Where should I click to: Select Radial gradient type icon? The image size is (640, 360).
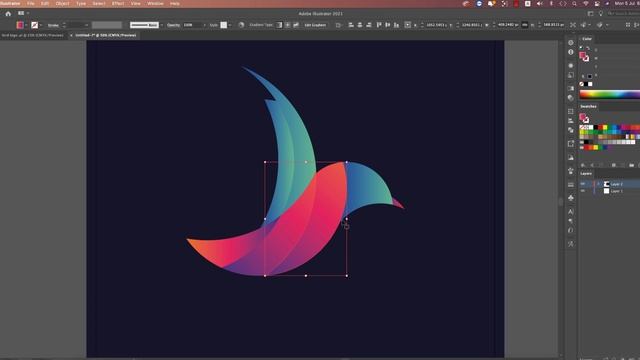[x=288, y=25]
